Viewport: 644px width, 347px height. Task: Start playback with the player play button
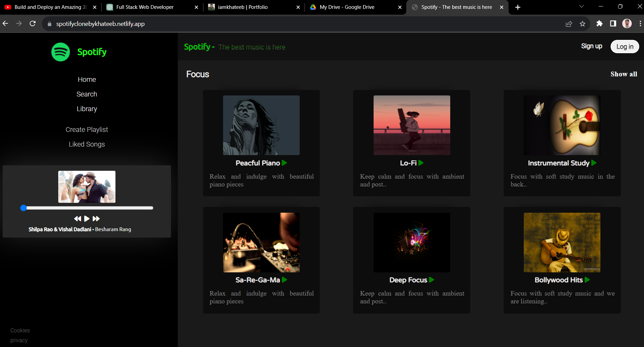(x=87, y=218)
